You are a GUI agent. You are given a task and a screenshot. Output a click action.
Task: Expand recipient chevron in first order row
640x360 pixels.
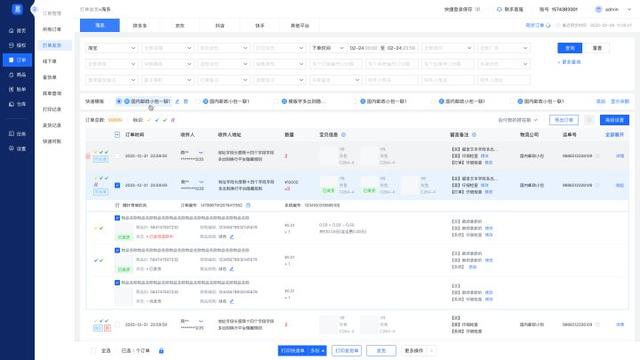point(201,153)
